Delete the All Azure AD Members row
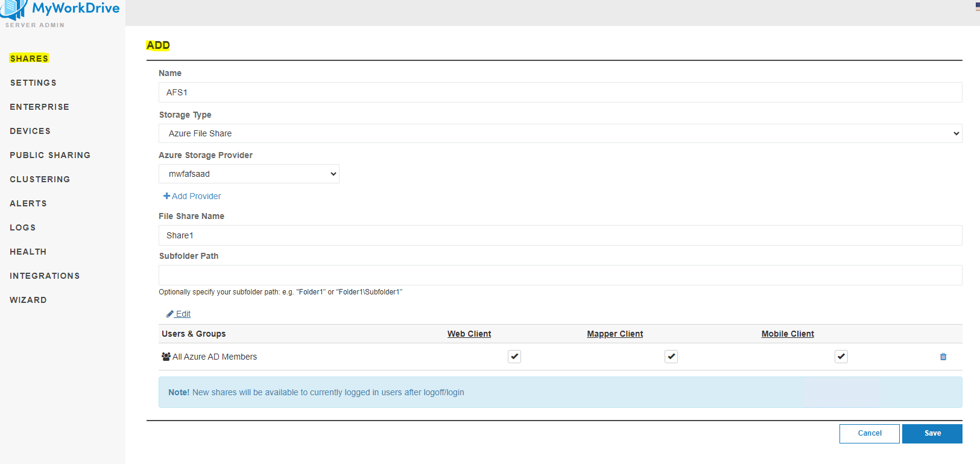 pos(943,357)
